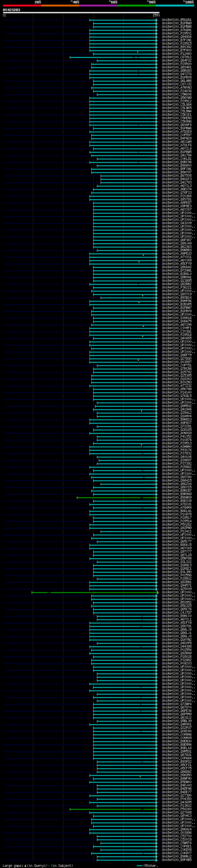Click label UniRef100_B5X852
The image size is (197, 868).
click(x=176, y=602)
